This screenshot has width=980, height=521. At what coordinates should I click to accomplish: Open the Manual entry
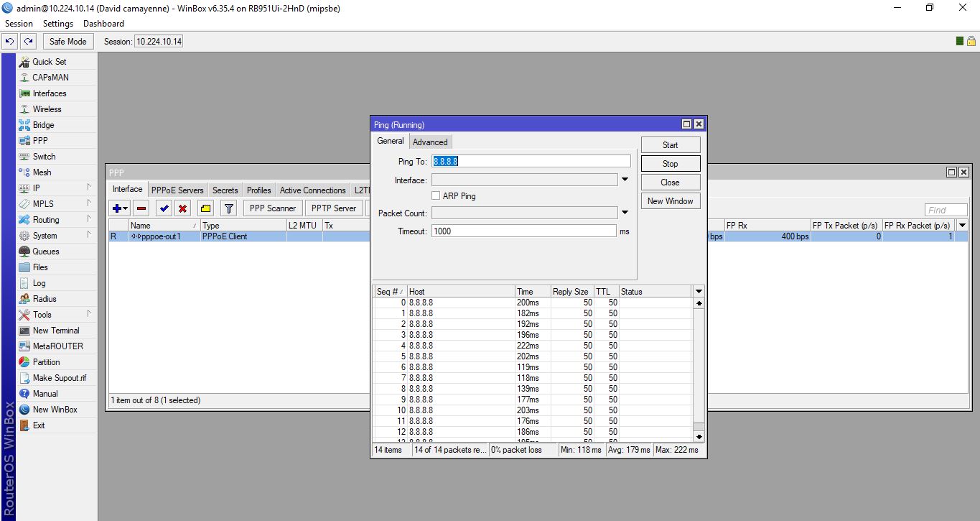[45, 394]
